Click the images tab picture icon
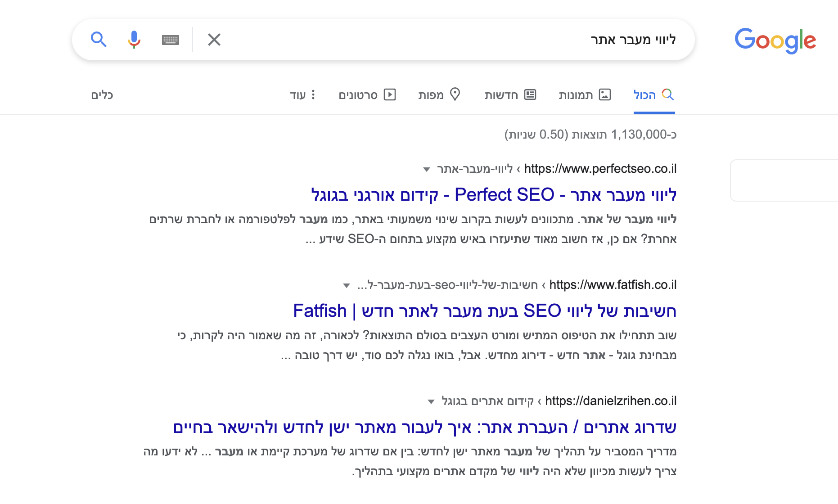This screenshot has height=504, width=838. (605, 94)
